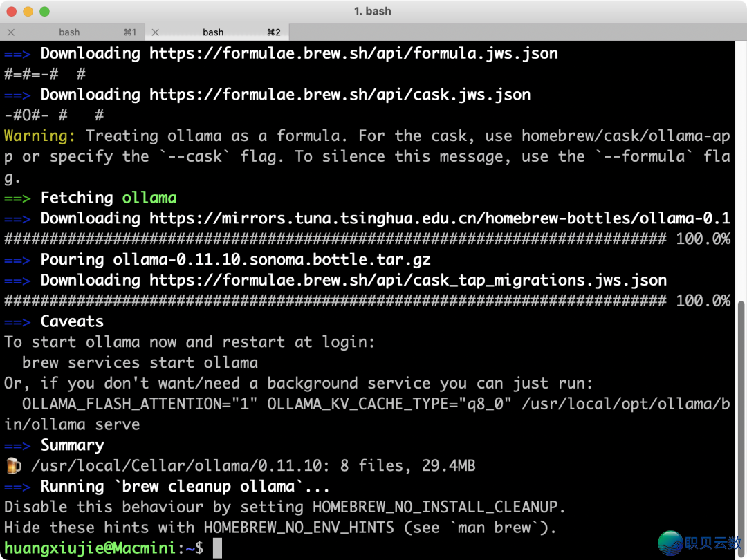Screen dimensions: 747x560
Task: Click the yellow "Warning:" label
Action: tap(39, 136)
